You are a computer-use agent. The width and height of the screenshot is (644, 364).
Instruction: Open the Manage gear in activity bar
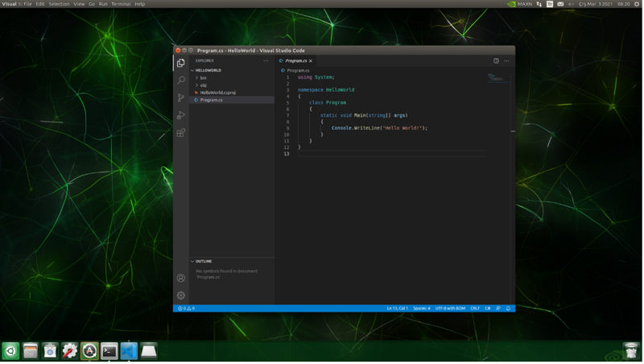tap(180, 296)
